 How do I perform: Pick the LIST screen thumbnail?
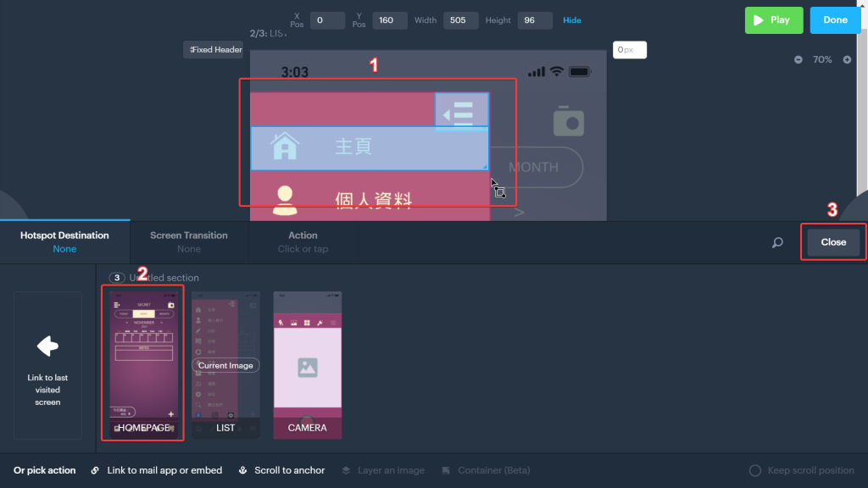tap(225, 365)
